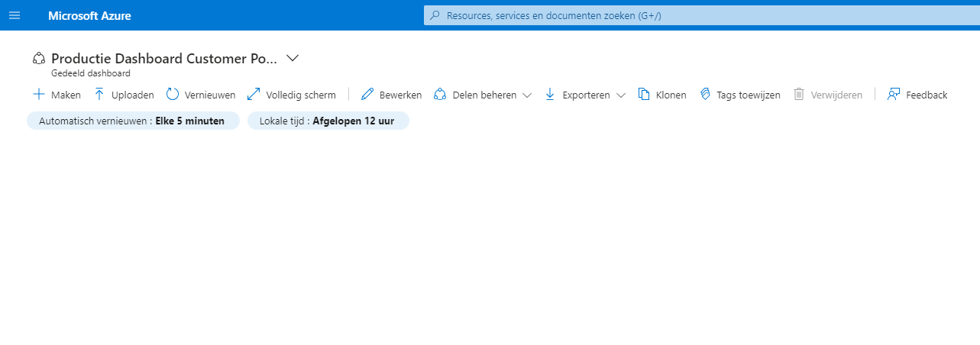Viewport: 980px width, 345px height.
Task: Click the Uploaden arrow icon
Action: coord(99,95)
